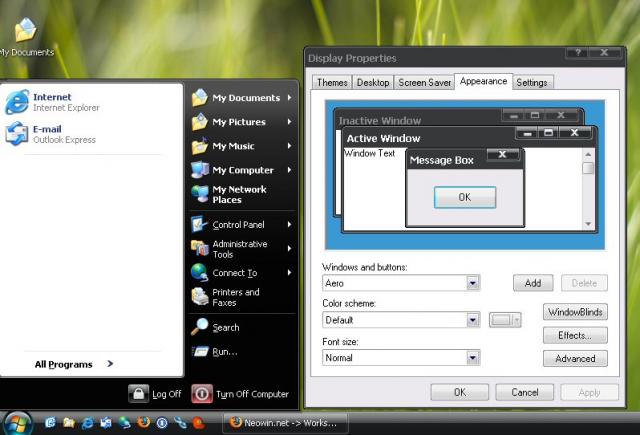Expand the Connect To submenu arrow
Image resolution: width=640 pixels, height=435 pixels.
point(289,273)
